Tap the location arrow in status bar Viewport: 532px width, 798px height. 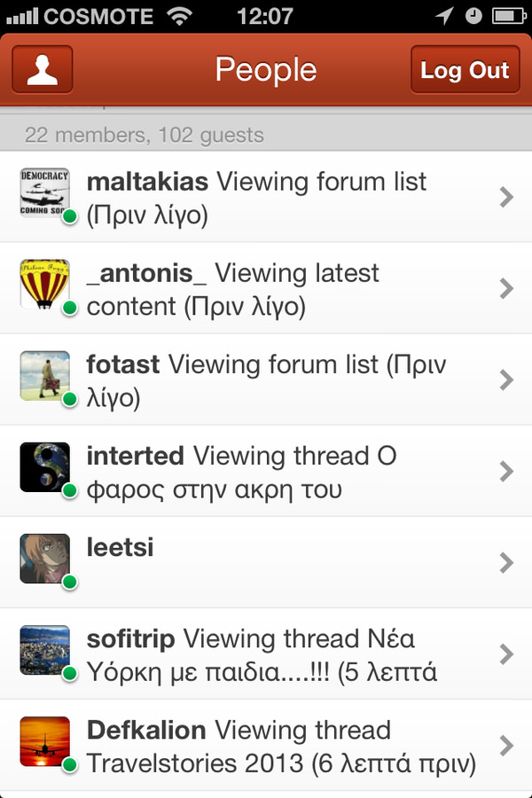pyautogui.click(x=444, y=15)
